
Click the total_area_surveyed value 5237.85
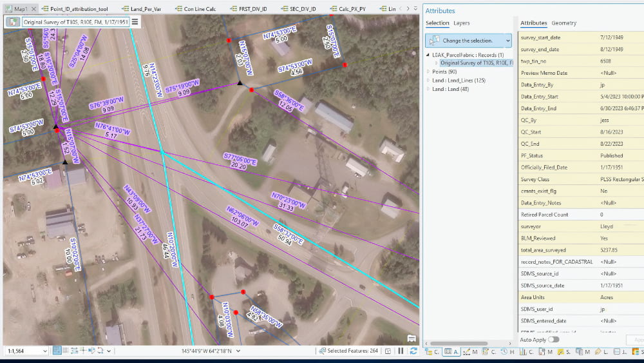click(x=609, y=250)
